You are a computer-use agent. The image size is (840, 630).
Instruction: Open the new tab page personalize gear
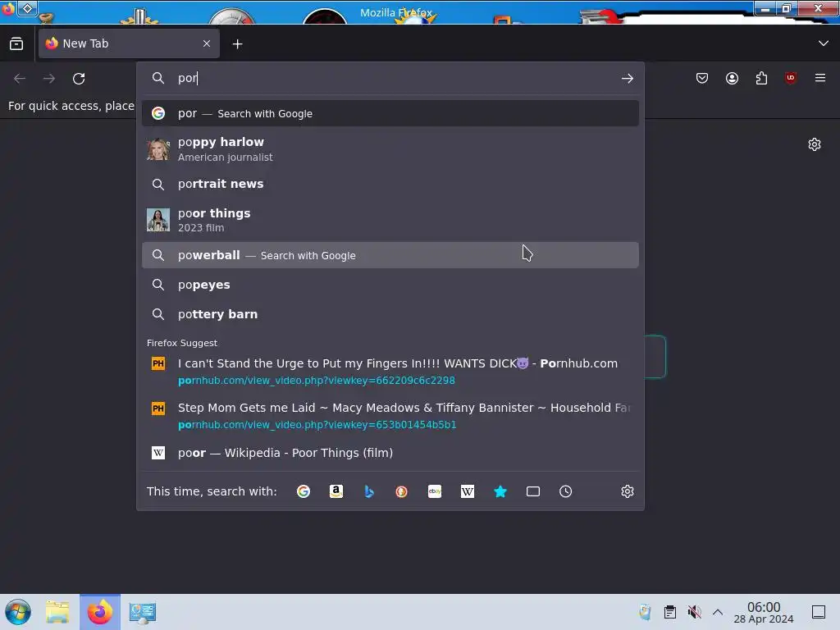(x=815, y=144)
